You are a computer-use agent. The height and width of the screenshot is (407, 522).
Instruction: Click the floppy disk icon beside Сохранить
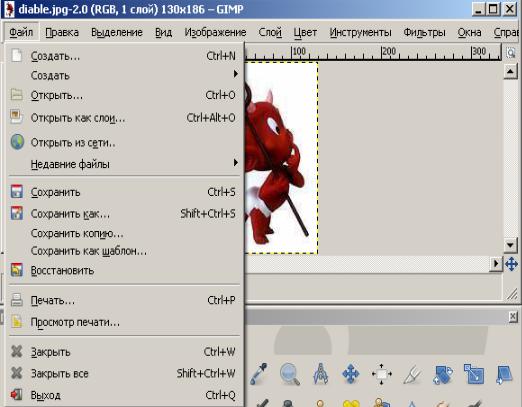click(x=17, y=192)
